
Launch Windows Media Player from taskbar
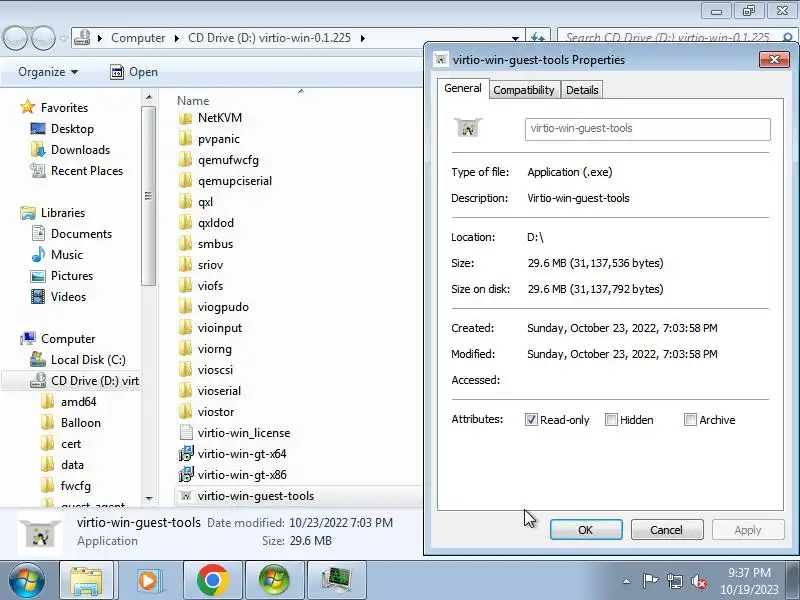pyautogui.click(x=148, y=580)
